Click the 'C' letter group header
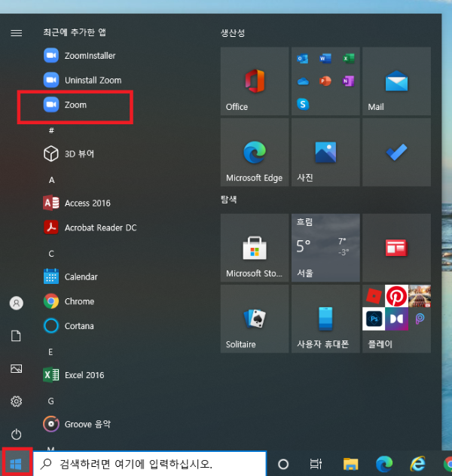Image resolution: width=452 pixels, height=476 pixels. coord(51,254)
